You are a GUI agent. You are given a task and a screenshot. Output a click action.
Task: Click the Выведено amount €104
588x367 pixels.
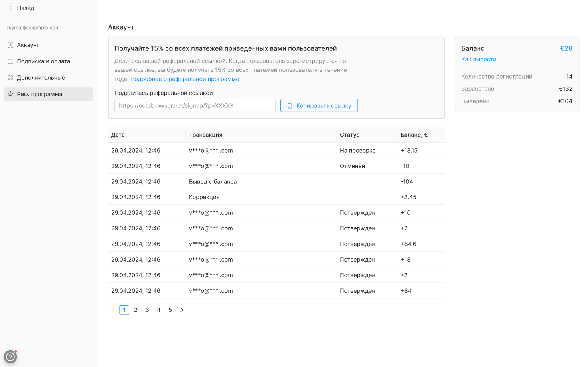pos(565,101)
